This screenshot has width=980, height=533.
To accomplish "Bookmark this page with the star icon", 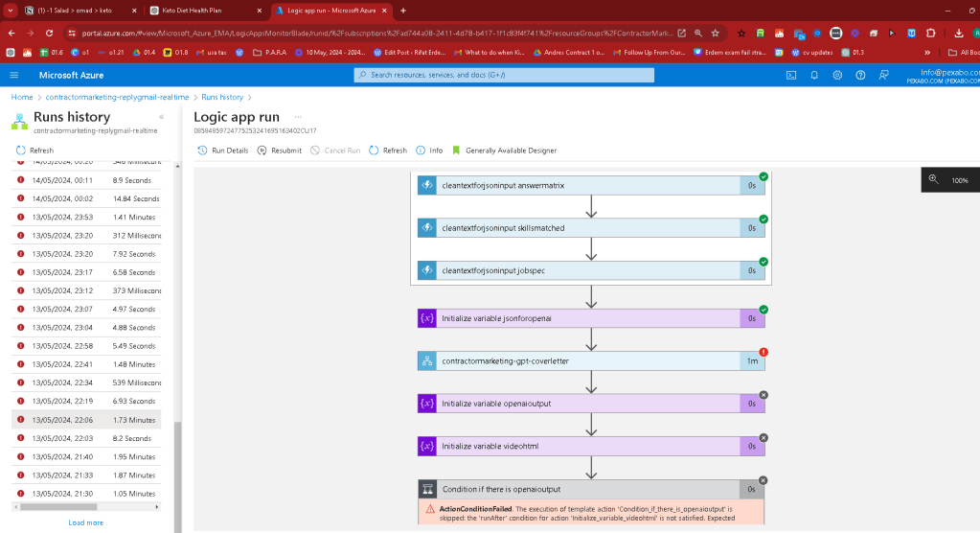I will [x=715, y=34].
